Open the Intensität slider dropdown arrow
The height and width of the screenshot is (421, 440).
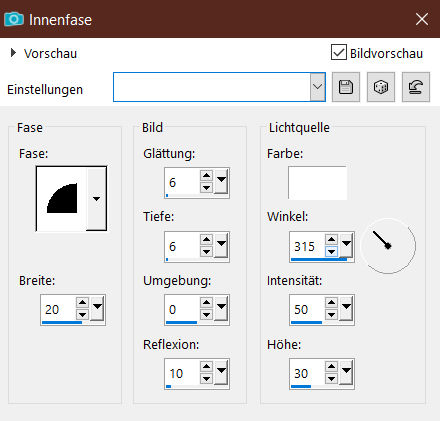click(x=346, y=308)
